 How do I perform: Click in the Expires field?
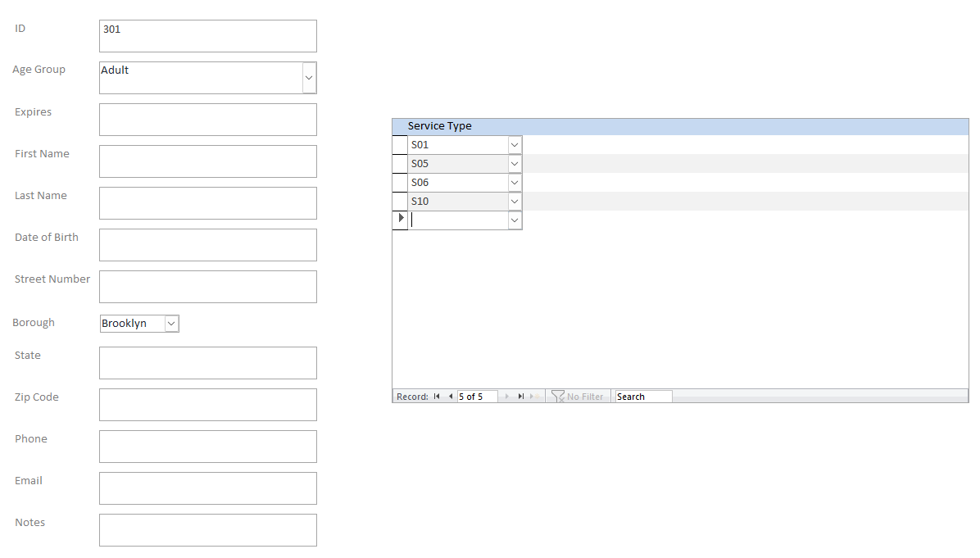coord(208,120)
